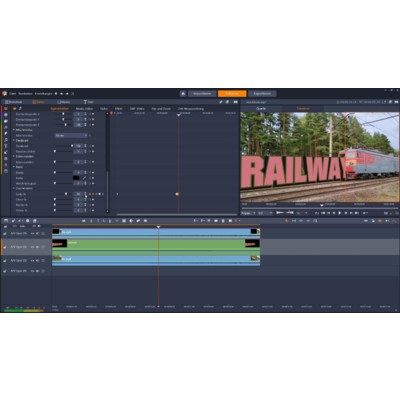Open the title tool in the sidebar

point(6,146)
